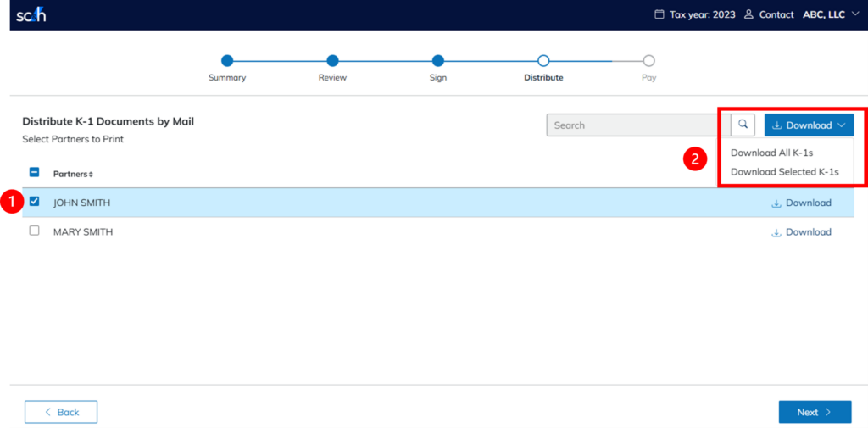This screenshot has width=868, height=428.
Task: Select the Review step in progress bar
Action: [x=332, y=61]
